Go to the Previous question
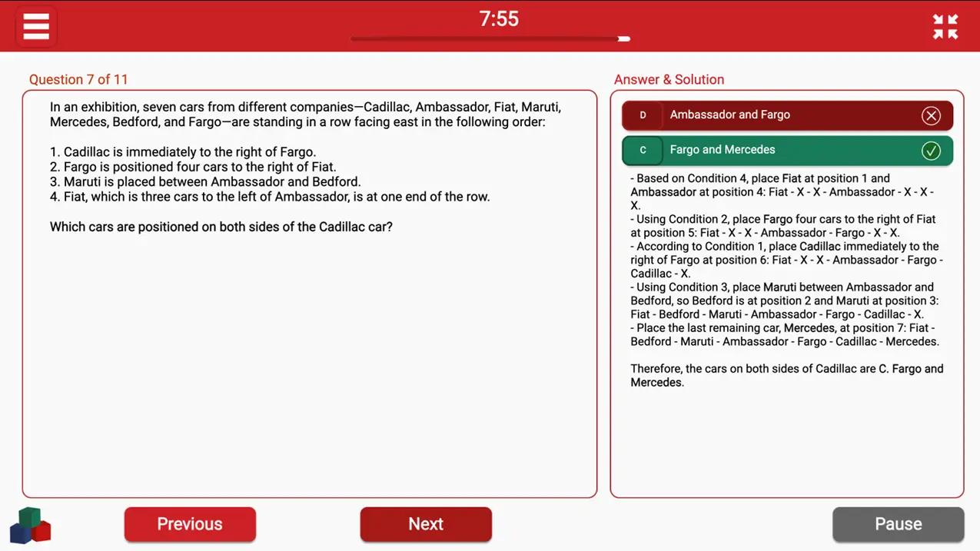 pos(190,524)
